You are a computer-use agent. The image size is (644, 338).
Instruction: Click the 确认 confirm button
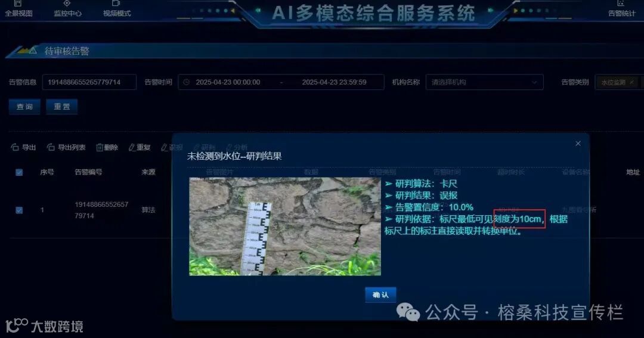coord(380,295)
